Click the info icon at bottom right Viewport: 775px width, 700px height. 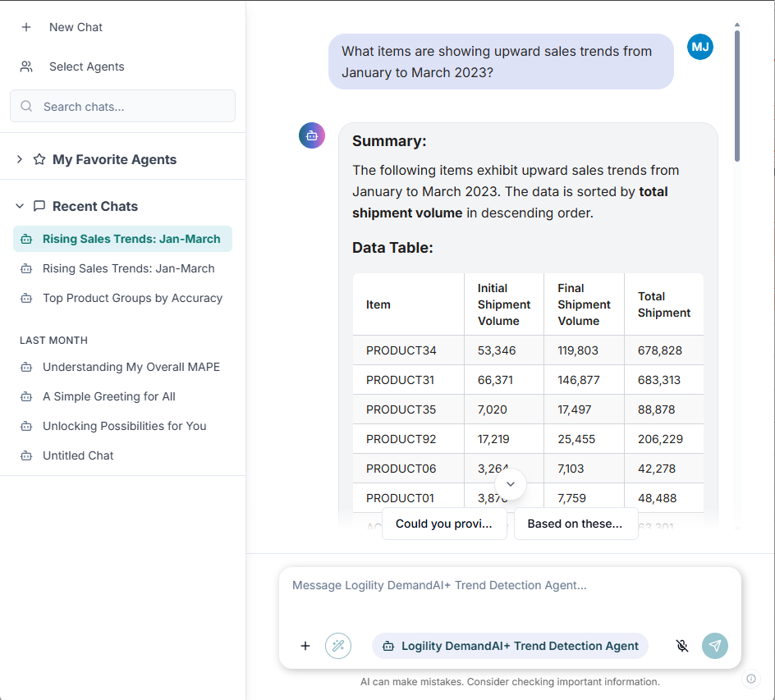[750, 679]
